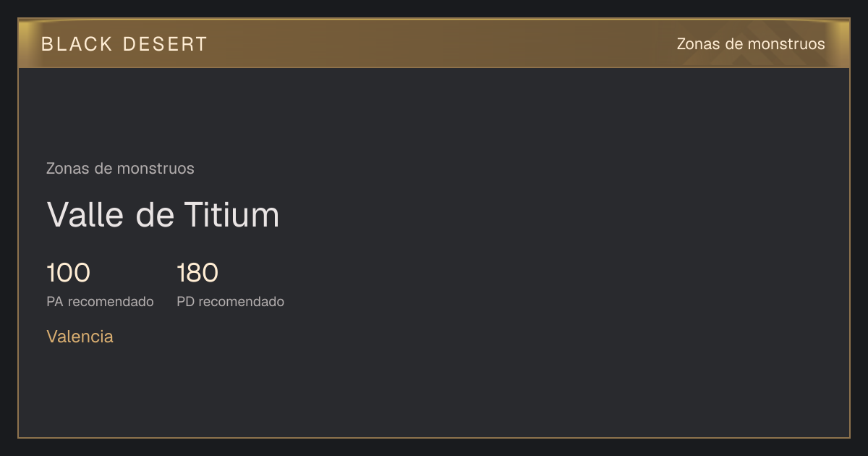Select the 180 defense value
Image resolution: width=868 pixels, height=456 pixels.
pyautogui.click(x=197, y=274)
